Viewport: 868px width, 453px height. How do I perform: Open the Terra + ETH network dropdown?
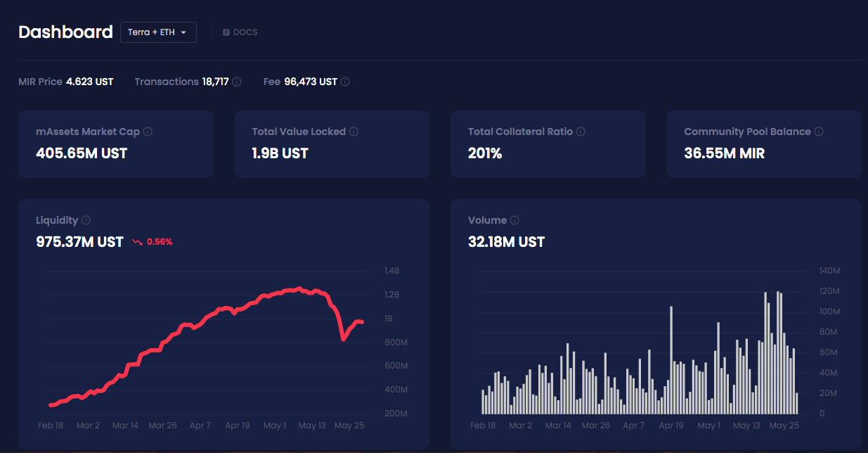point(158,32)
